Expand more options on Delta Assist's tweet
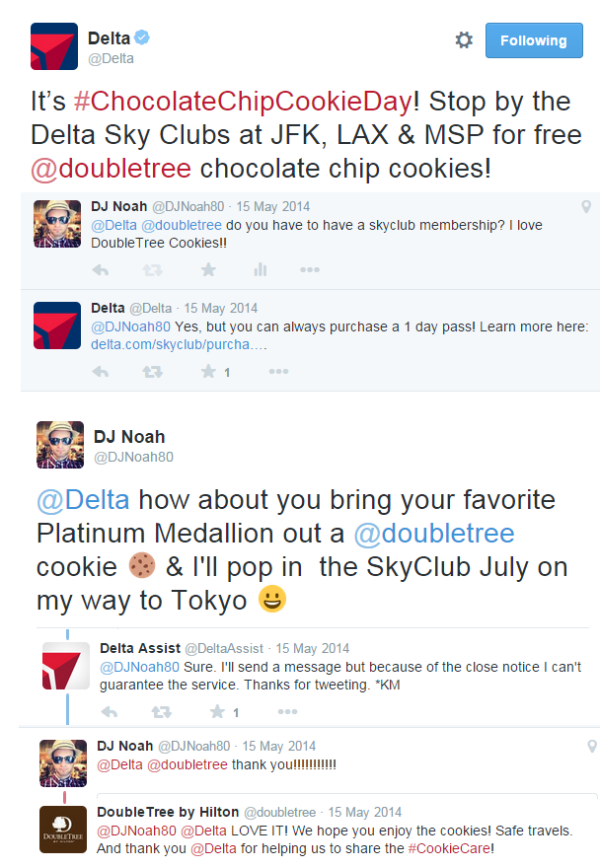The width and height of the screenshot is (600, 868). [288, 711]
